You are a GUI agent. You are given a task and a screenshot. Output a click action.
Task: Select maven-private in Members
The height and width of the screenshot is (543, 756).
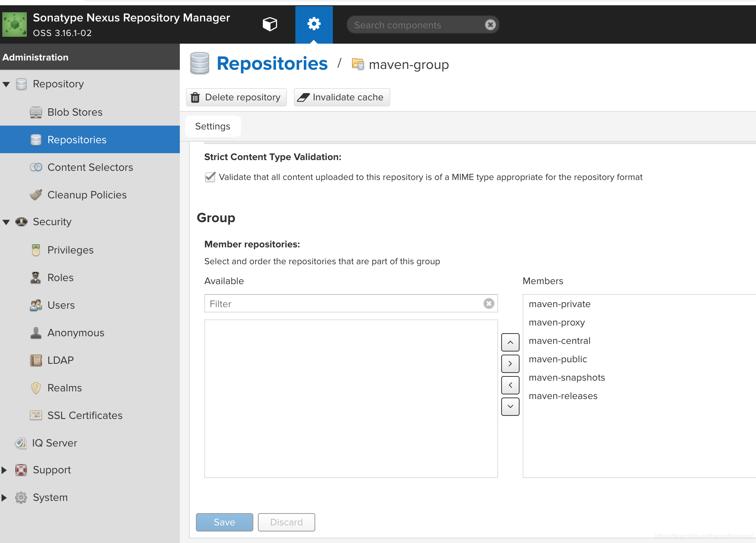click(639, 304)
